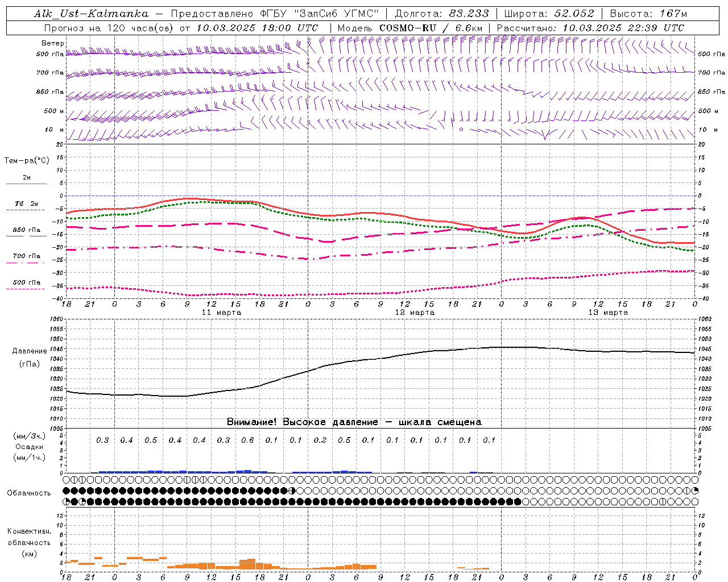Select the Долгота: 83.233 header value
The image size is (728, 582).
point(442,14)
